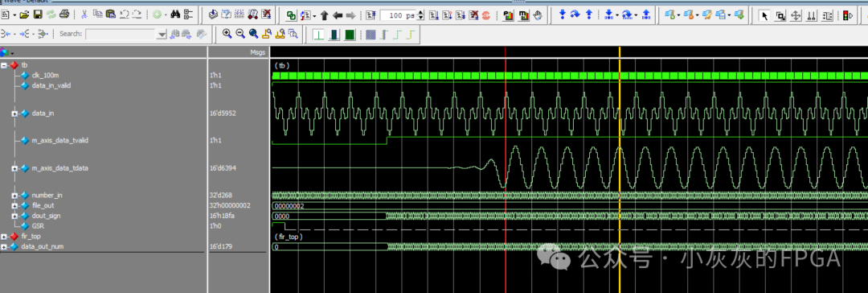Expand the data_in signal bus
Screen dimensions: 868x293
15,113
